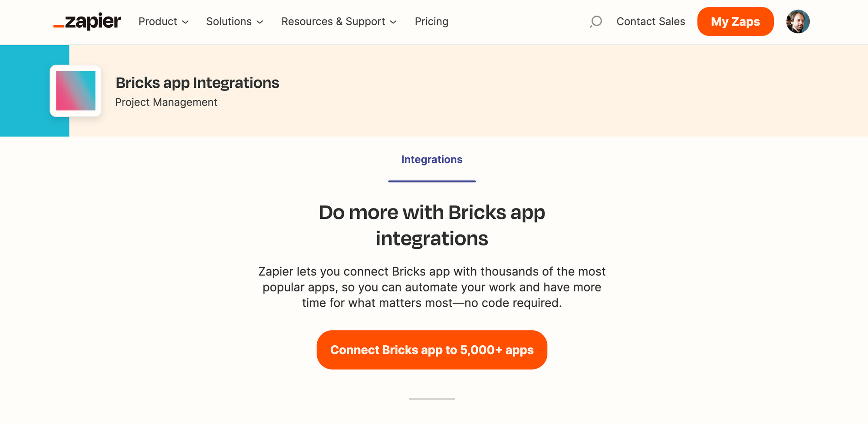Switch to the Integrations tab

[432, 159]
